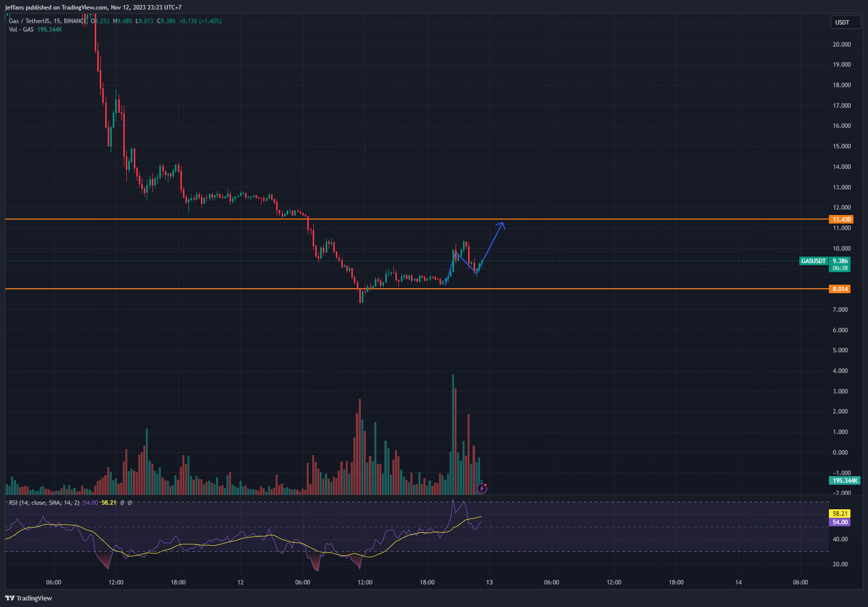
Task: Click the GASUSDT symbol tag
Action: coord(813,261)
